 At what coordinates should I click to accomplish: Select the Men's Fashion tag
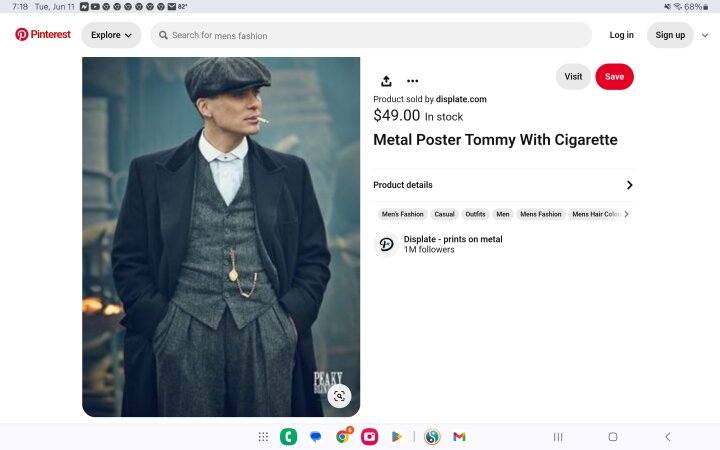click(x=403, y=214)
